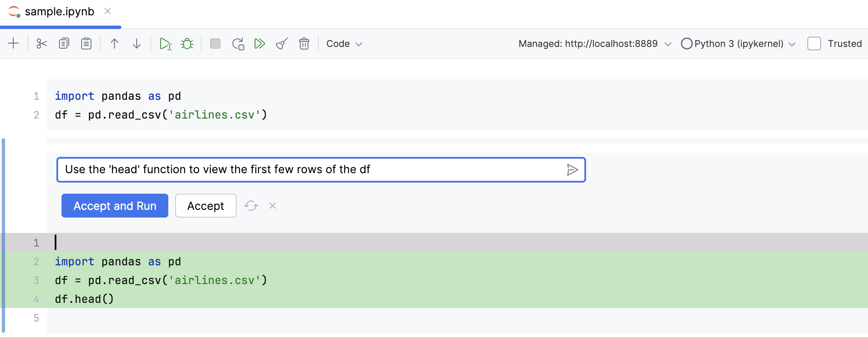Image resolution: width=868 pixels, height=337 pixels.
Task: Delete the selected cell
Action: [x=304, y=43]
